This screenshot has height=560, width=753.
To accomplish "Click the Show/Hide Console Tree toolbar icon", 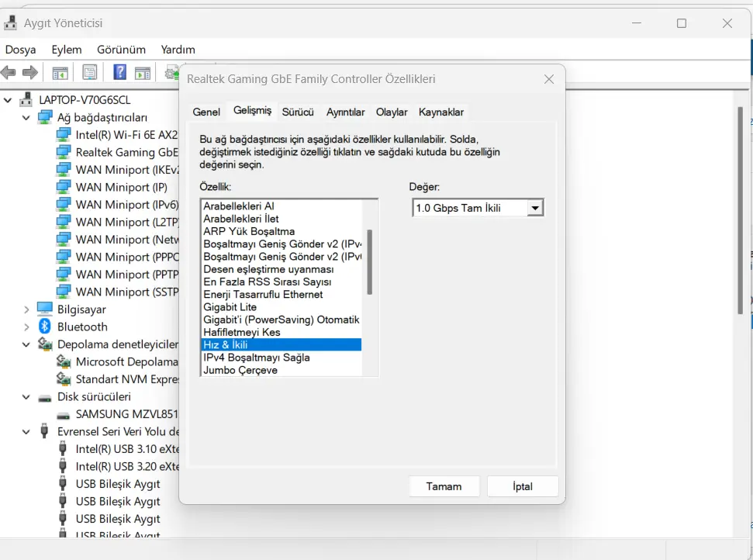I will 60,73.
